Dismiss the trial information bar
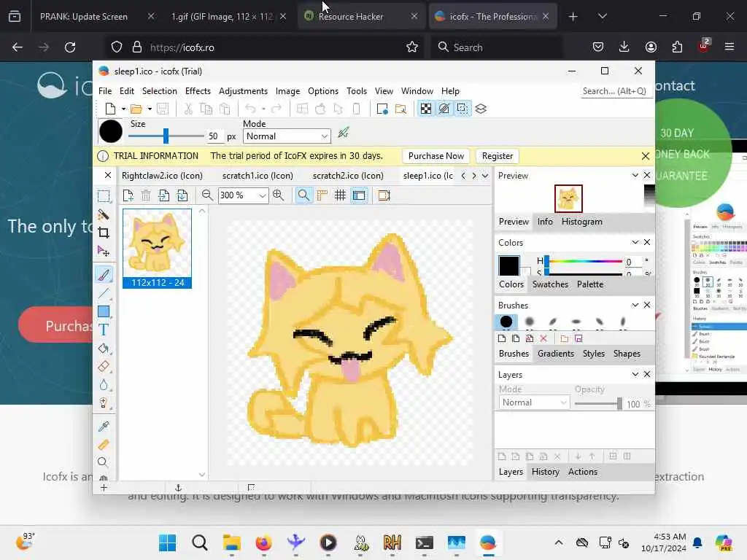Viewport: 747px width, 560px height. coord(646,156)
